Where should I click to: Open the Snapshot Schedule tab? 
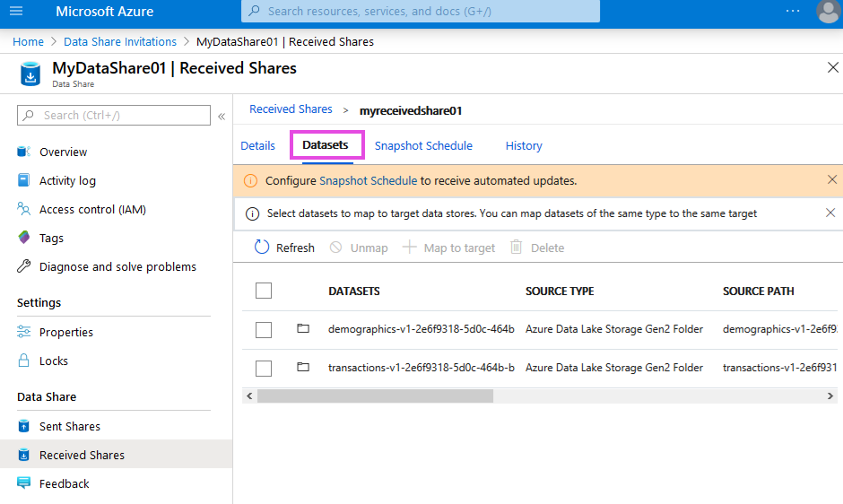[423, 146]
